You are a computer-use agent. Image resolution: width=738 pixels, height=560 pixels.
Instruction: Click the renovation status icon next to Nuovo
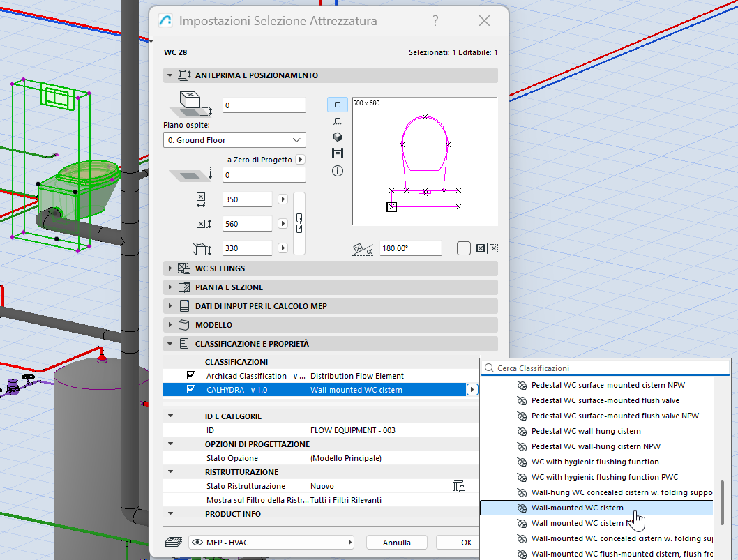tap(458, 486)
